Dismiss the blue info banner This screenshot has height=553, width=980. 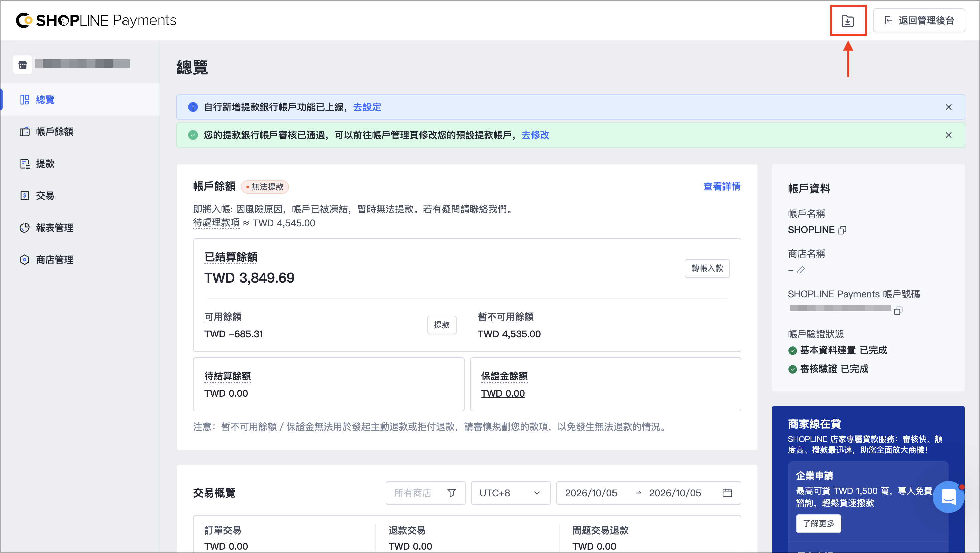coord(948,107)
